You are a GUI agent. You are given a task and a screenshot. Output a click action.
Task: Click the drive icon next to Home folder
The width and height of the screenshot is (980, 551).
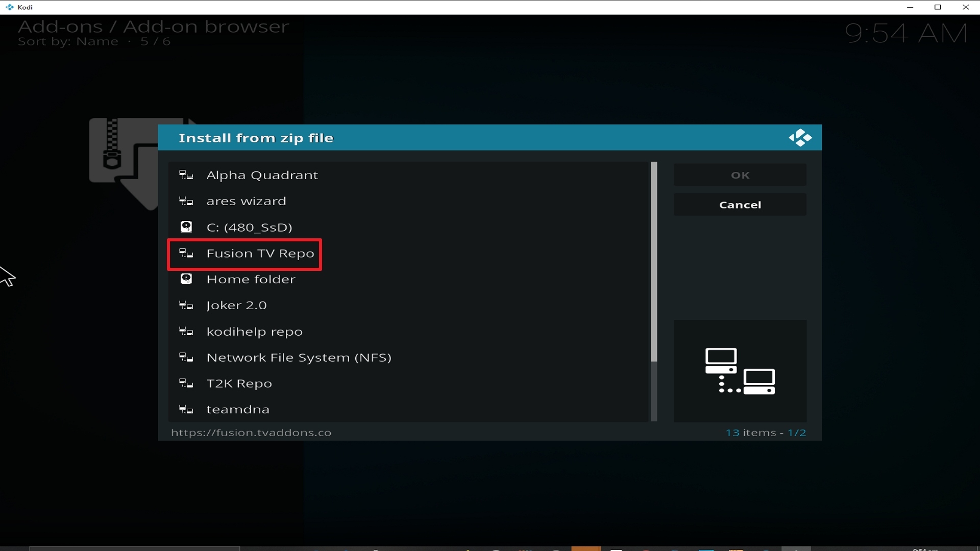tap(186, 279)
